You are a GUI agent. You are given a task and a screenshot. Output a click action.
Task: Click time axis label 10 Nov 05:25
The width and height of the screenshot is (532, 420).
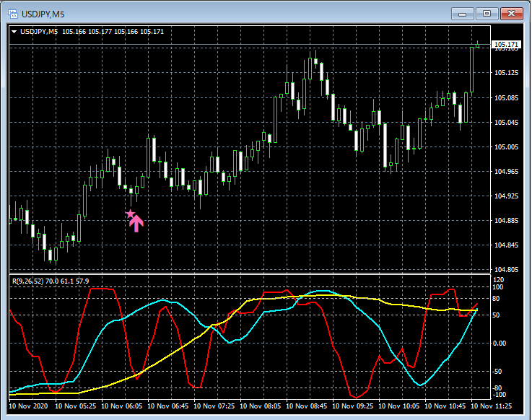click(x=75, y=406)
